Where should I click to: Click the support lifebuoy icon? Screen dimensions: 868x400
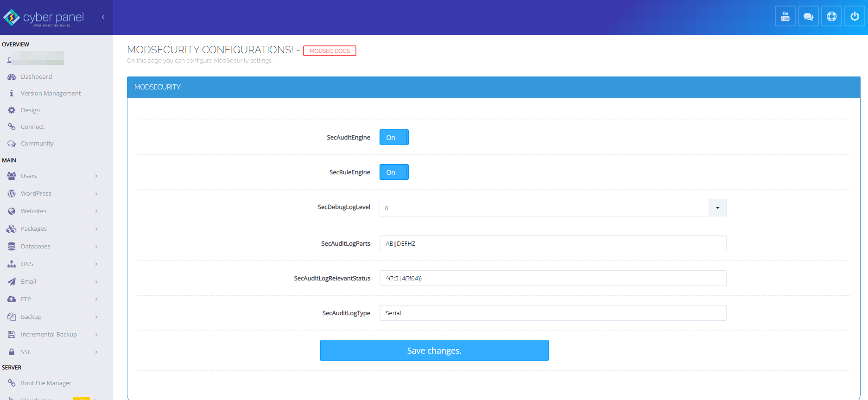tap(831, 16)
